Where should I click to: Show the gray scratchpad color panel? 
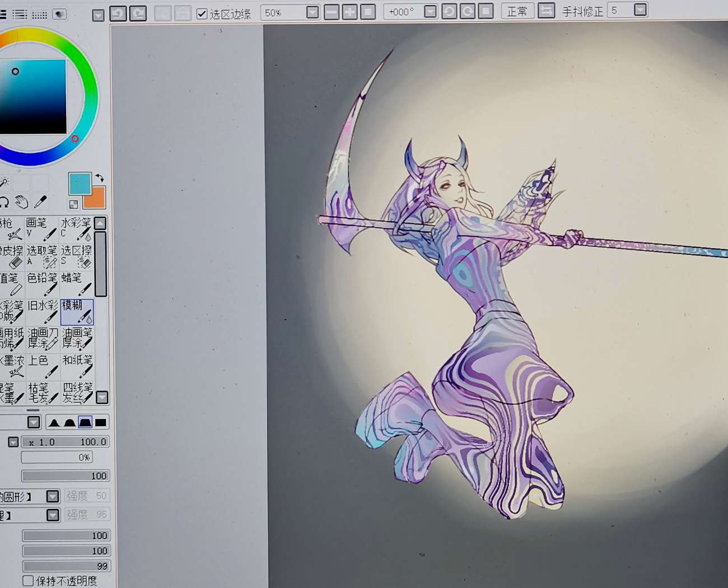(x=59, y=14)
